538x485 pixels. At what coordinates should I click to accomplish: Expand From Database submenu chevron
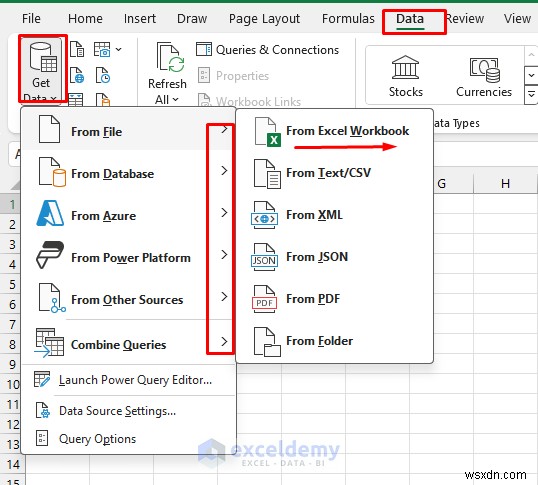click(x=224, y=170)
